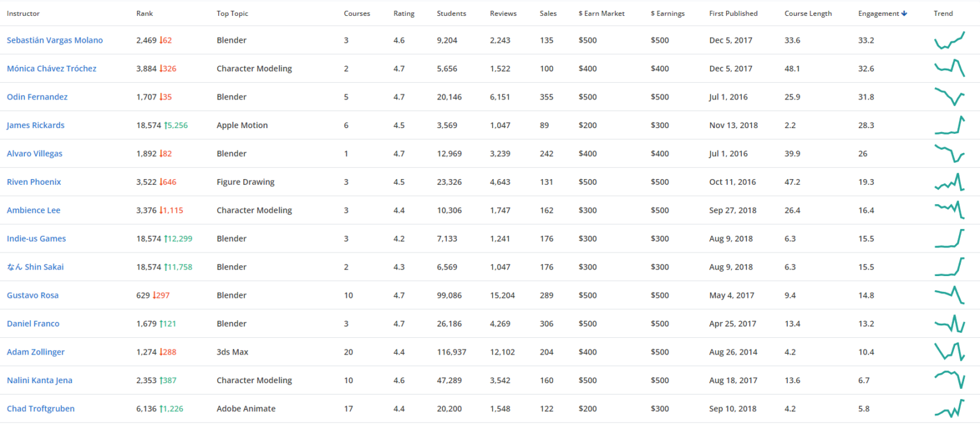Screen dimensions: 980x424
Task: Click Chad Troftgruben's trend sparkline
Action: pos(949,409)
